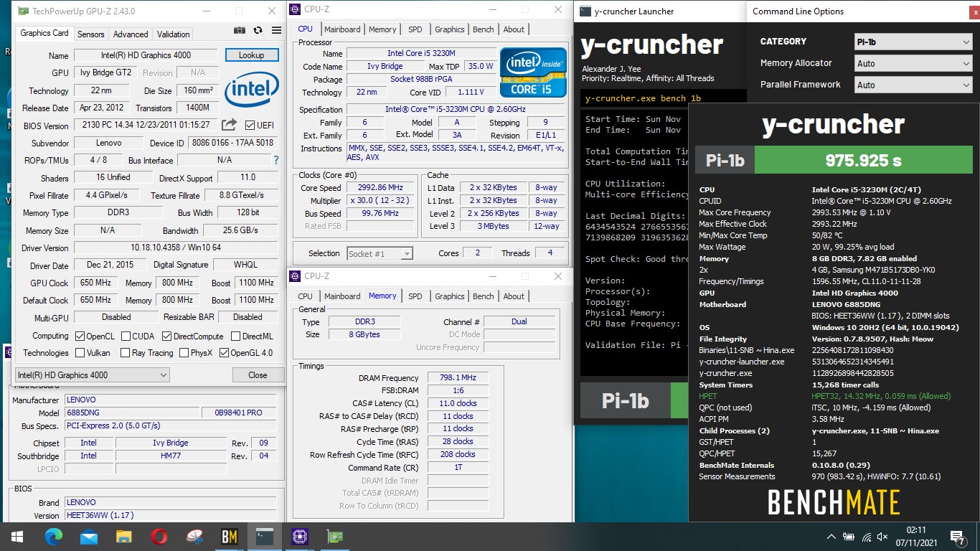Click the GPU-Z taskbar icon
This screenshot has height=551, width=980.
tap(335, 536)
